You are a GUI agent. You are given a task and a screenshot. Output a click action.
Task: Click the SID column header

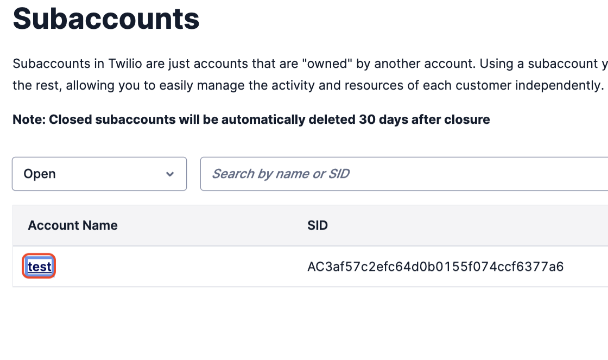pyautogui.click(x=317, y=225)
